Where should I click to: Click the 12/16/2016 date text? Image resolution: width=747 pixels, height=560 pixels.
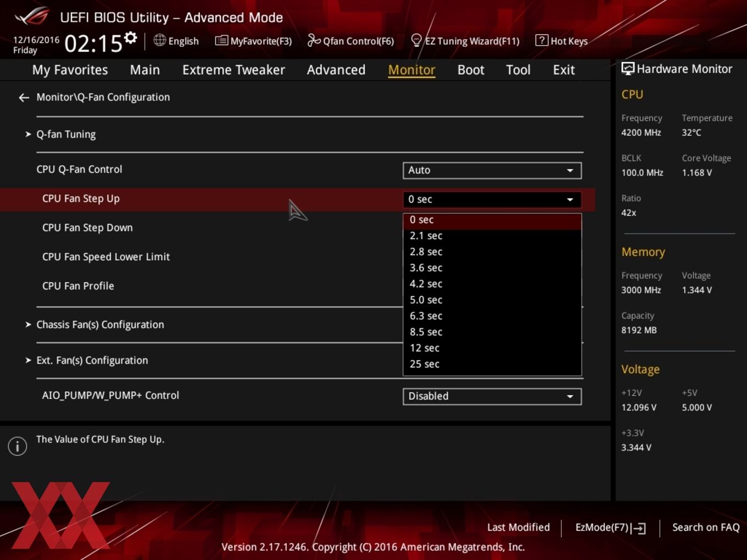[36, 40]
